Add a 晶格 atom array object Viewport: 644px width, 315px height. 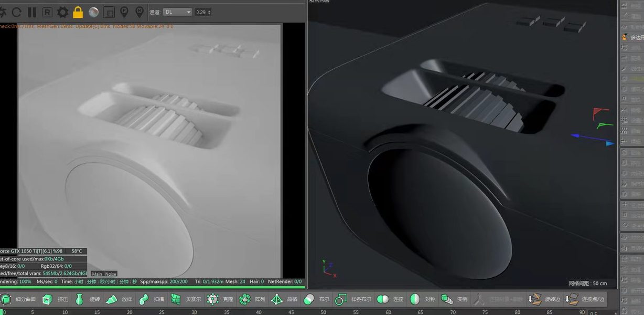point(284,299)
